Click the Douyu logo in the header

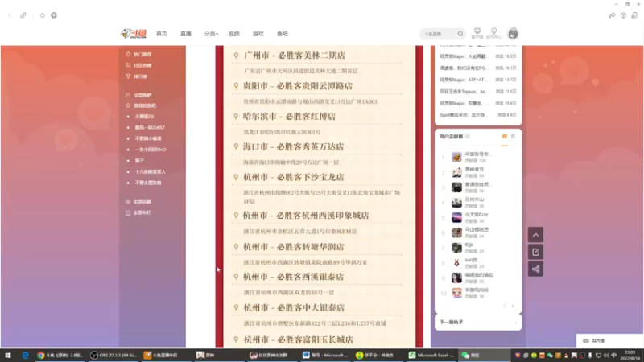134,34
